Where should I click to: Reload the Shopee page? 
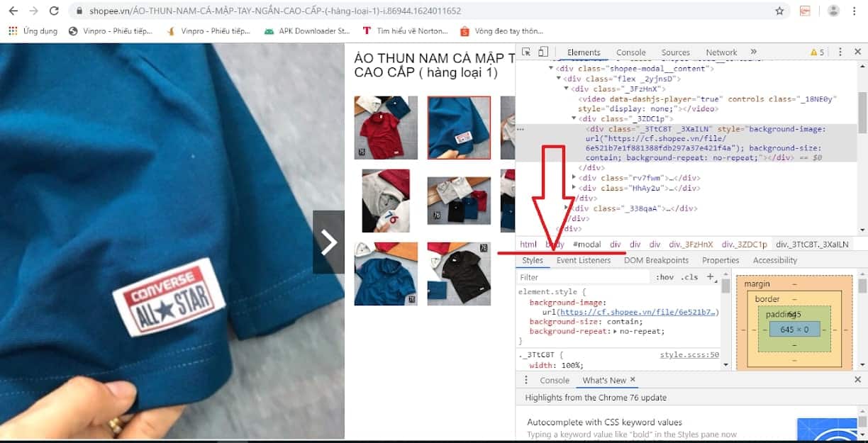point(55,11)
